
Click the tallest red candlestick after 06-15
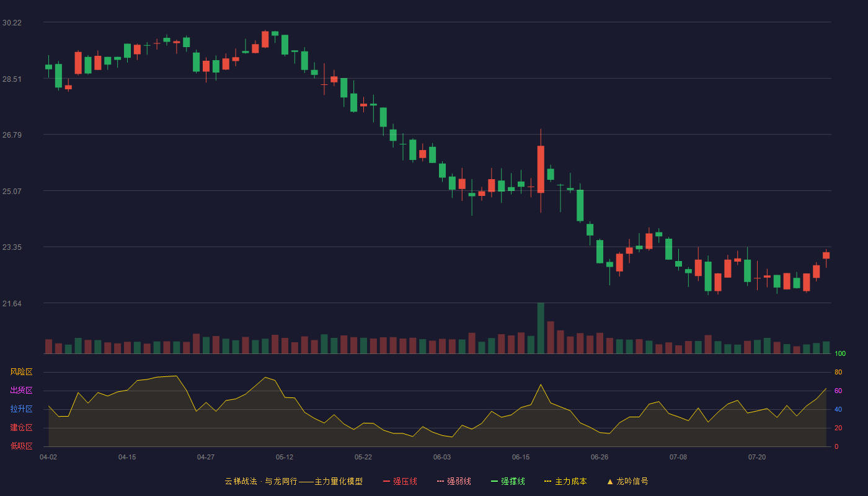[x=541, y=169]
